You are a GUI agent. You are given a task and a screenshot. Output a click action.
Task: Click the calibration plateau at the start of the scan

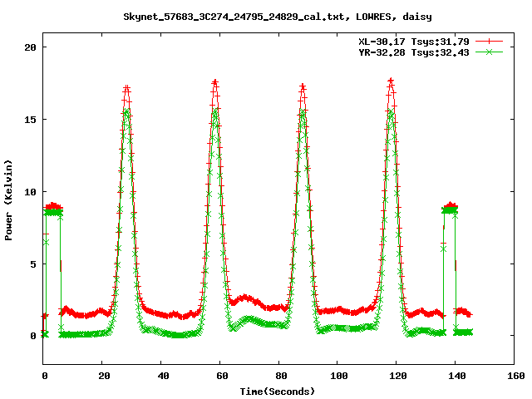tap(53, 207)
